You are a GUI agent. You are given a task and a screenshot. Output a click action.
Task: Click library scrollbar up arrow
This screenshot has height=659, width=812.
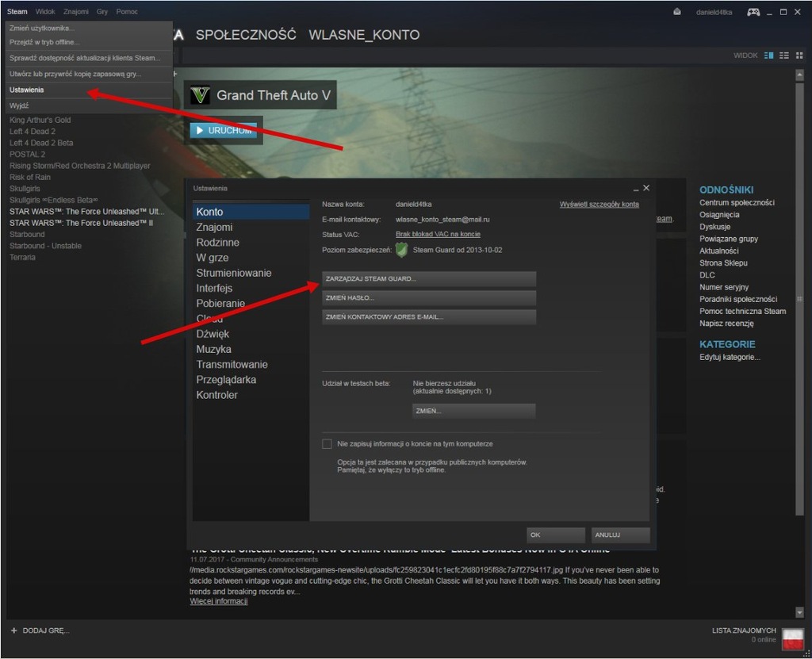pyautogui.click(x=799, y=75)
